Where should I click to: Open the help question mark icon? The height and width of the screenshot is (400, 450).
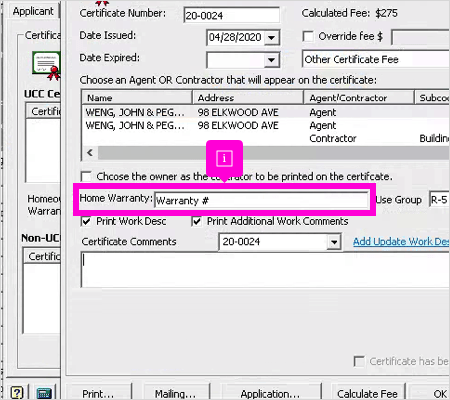pyautogui.click(x=17, y=392)
